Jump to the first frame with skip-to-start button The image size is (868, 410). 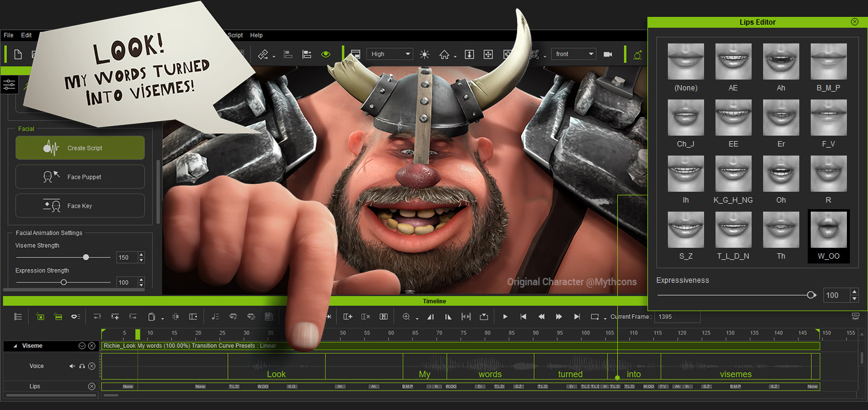[523, 316]
